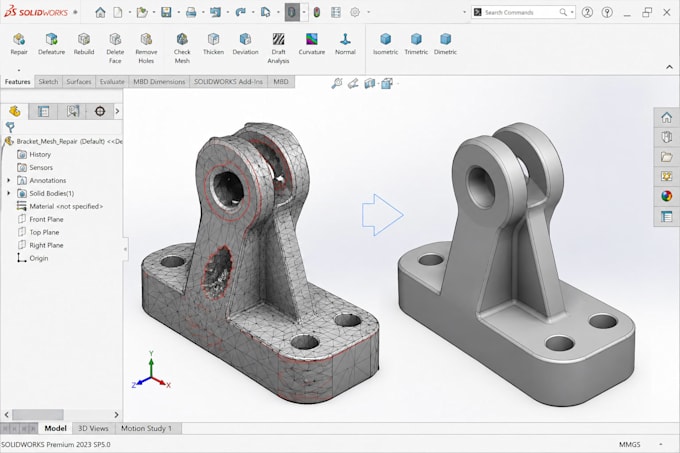Collapse the CommandManager ribbon
The height and width of the screenshot is (453, 680).
[669, 67]
